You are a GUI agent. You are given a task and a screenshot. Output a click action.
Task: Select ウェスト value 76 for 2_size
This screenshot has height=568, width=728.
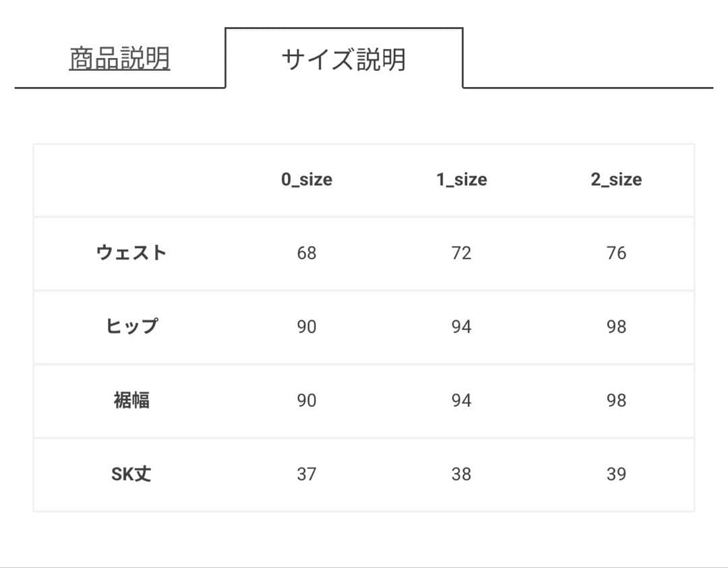[616, 253]
